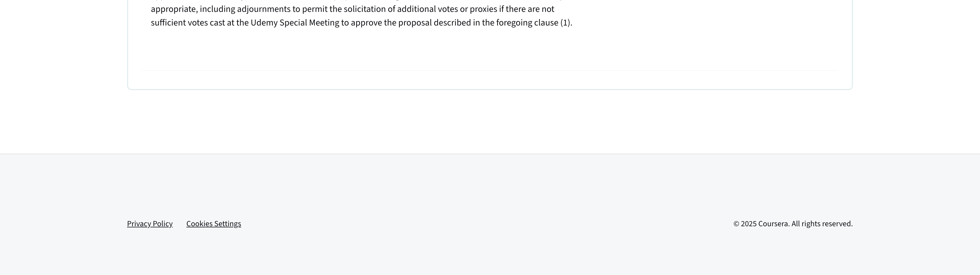Click the "clause (1)." text

pyautogui.click(x=553, y=23)
